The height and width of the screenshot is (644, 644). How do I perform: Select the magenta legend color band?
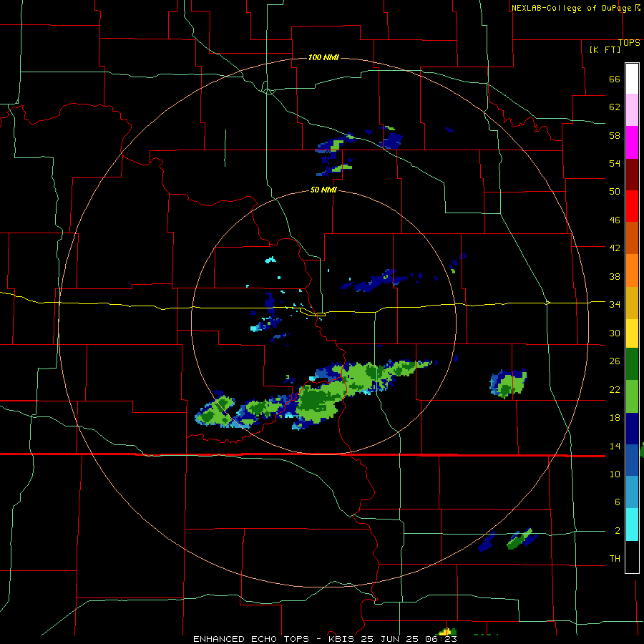pos(632,142)
